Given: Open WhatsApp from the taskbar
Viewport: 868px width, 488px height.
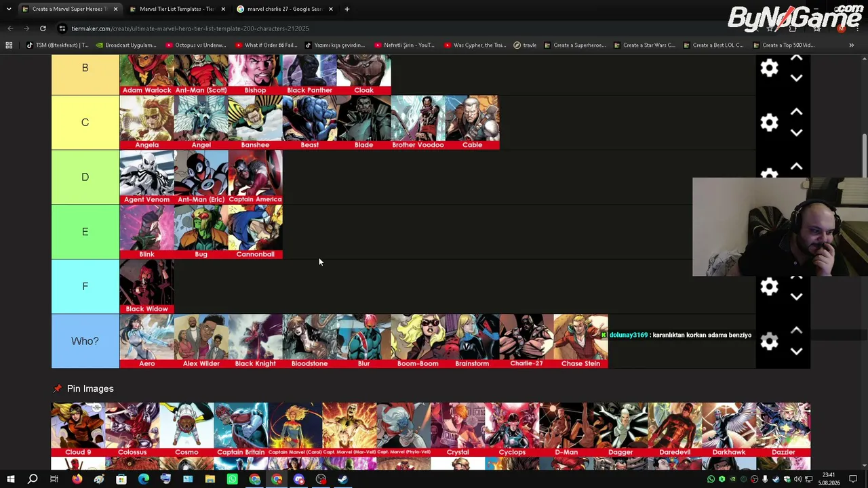Looking at the screenshot, I should click(232, 479).
